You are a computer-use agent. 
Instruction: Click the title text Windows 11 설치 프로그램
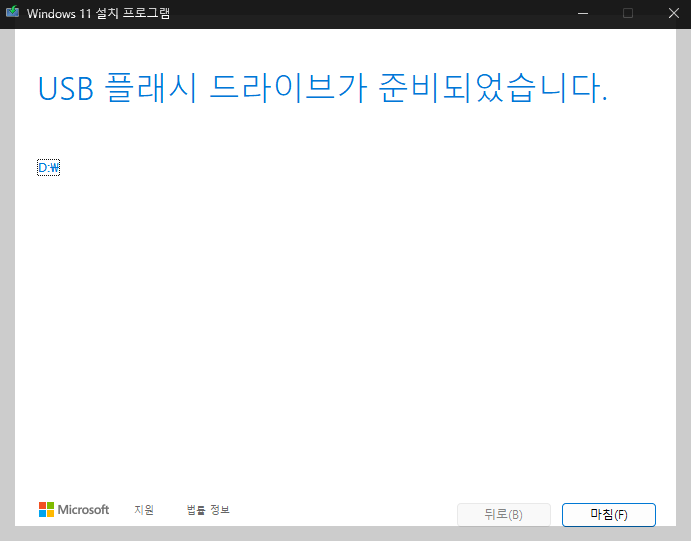point(98,13)
